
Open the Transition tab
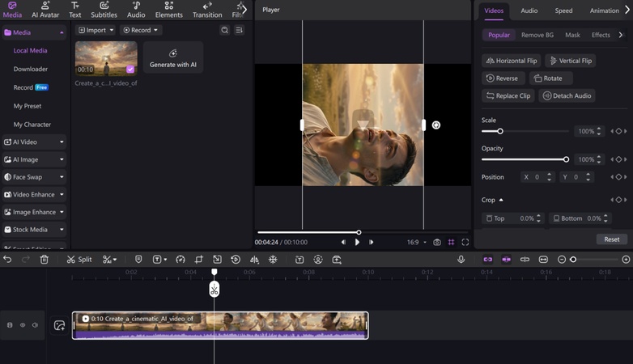[207, 10]
